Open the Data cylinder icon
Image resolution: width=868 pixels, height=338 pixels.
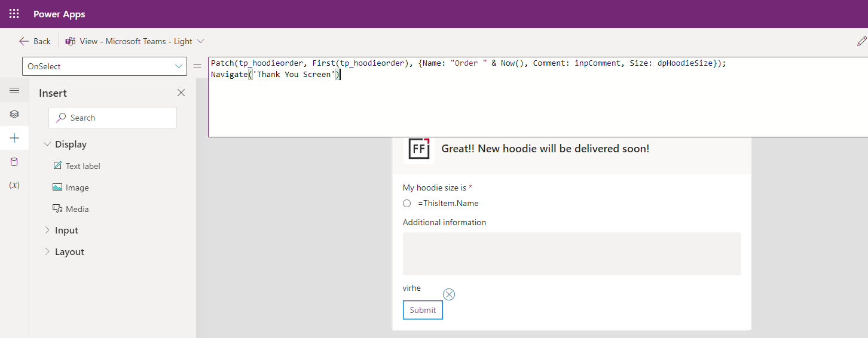[x=14, y=162]
